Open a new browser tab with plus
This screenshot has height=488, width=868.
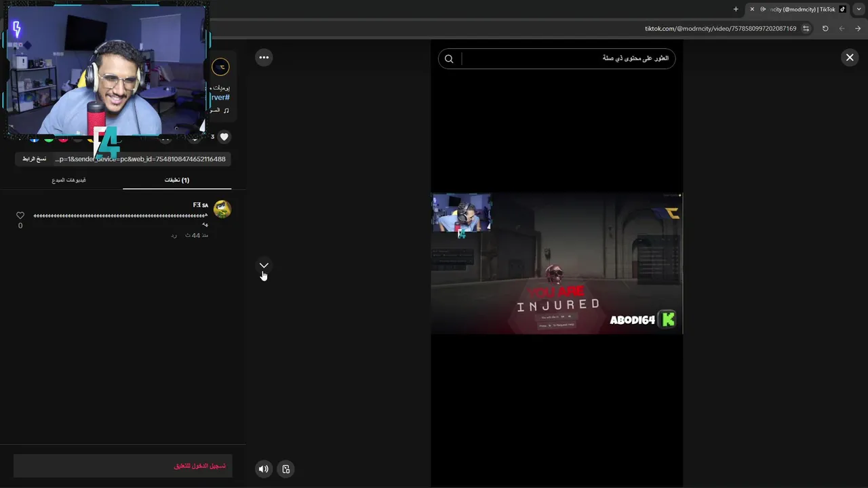coord(736,9)
